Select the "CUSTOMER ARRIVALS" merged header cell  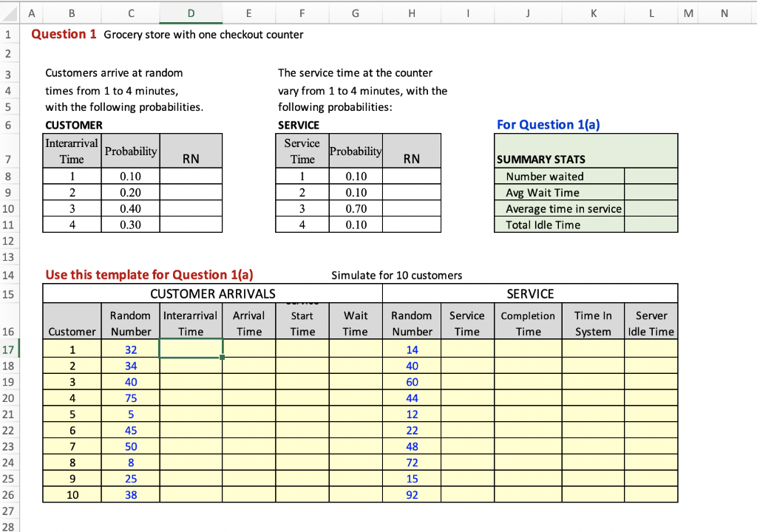point(212,293)
